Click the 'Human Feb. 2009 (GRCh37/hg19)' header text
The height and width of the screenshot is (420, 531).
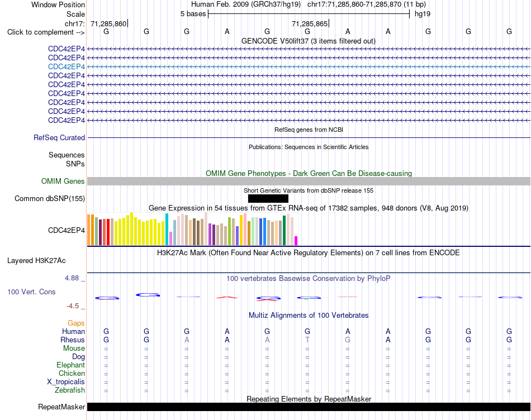(246, 4)
